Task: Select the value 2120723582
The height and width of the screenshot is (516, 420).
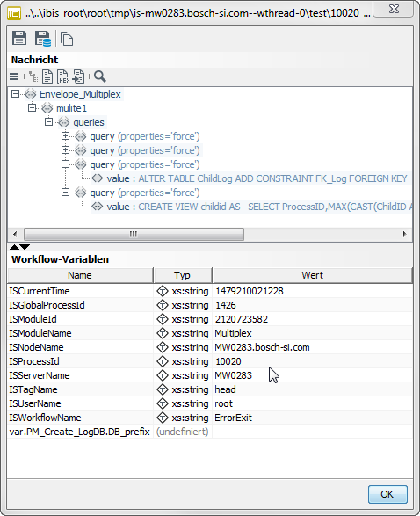Action: [x=242, y=320]
